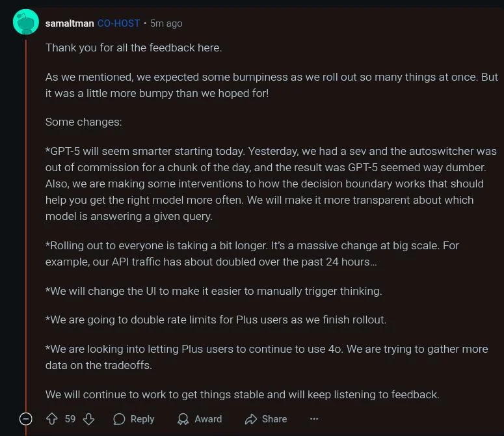Click the CO-HOST label

[x=118, y=23]
